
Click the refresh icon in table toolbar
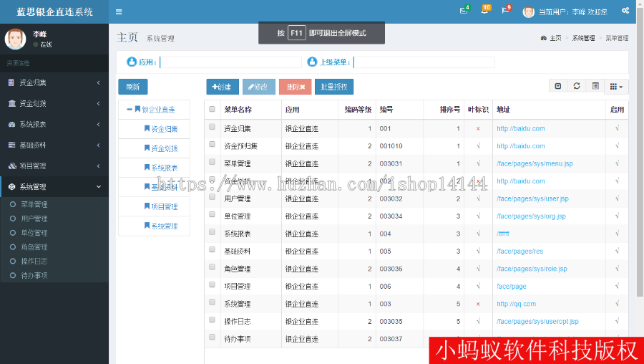577,86
